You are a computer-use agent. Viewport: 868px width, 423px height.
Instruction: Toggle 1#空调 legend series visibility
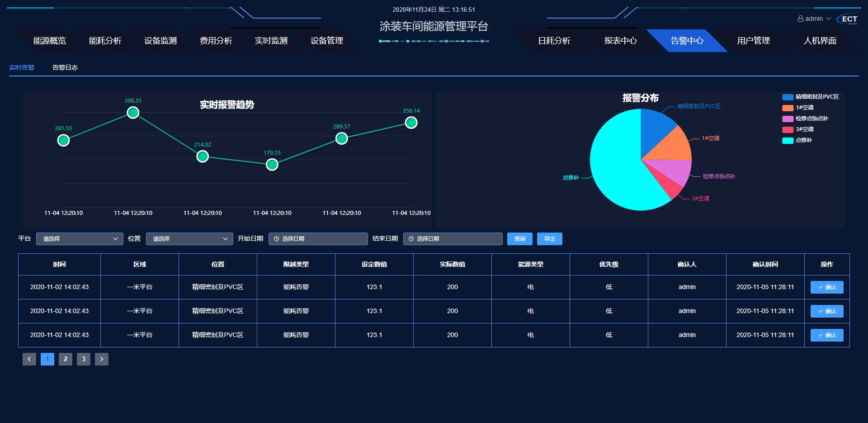[798, 108]
